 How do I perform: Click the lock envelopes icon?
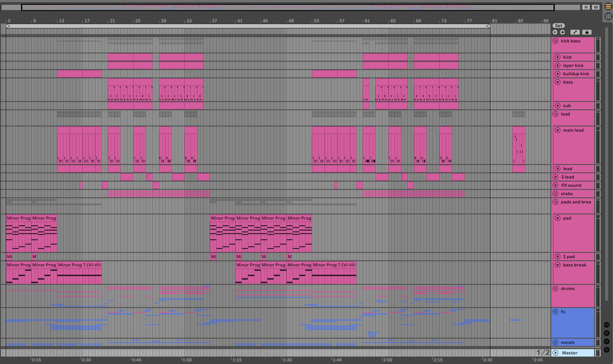click(x=587, y=32)
